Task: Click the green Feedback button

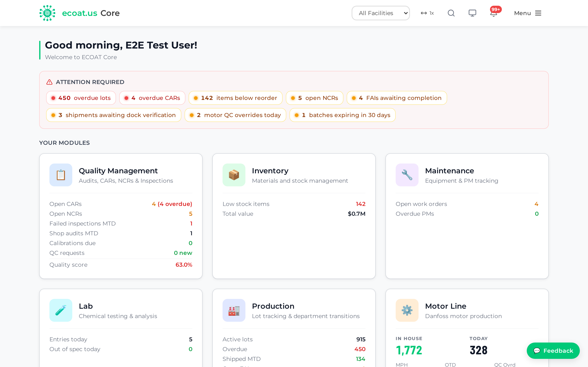Action: click(x=553, y=351)
